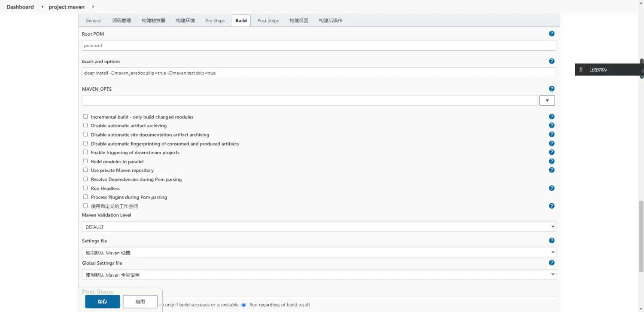Switch to the Pre Steps tab
644x312 pixels.
coord(215,21)
